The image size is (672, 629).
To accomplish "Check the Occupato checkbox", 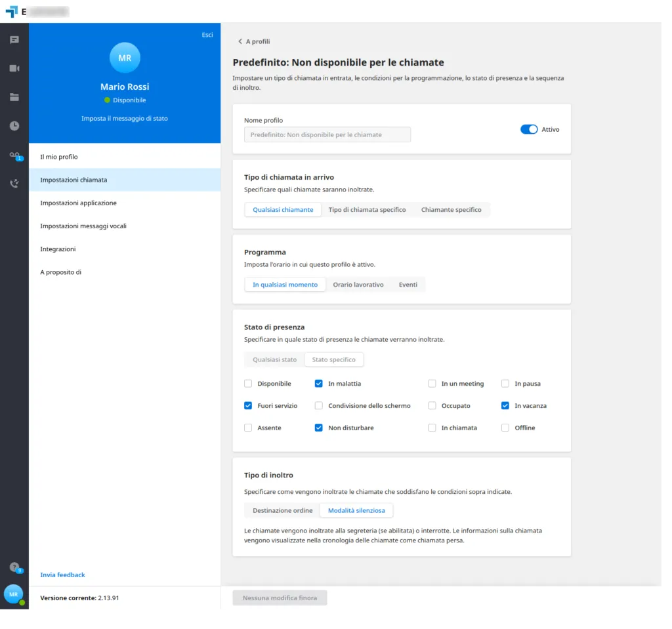I will pyautogui.click(x=432, y=406).
